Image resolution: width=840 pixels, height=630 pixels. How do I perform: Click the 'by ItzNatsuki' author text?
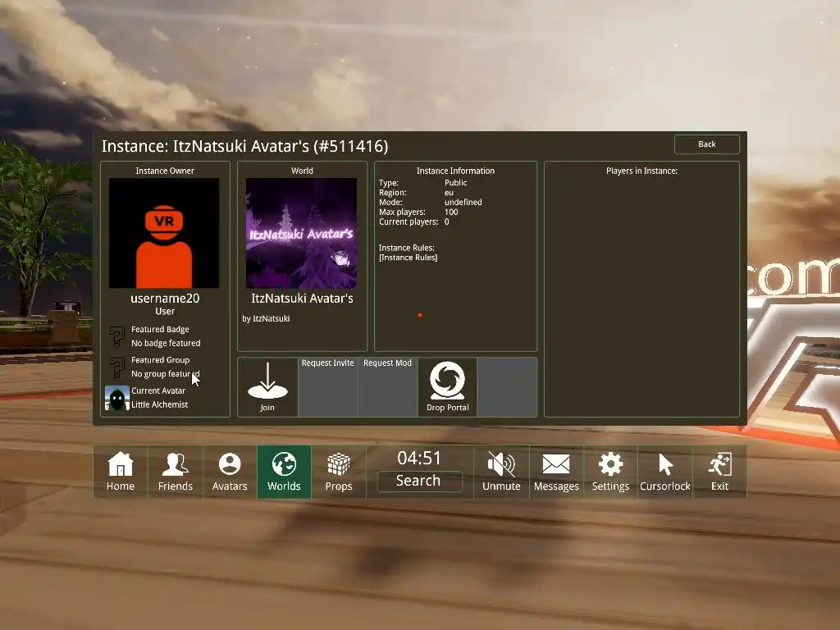[x=266, y=319]
